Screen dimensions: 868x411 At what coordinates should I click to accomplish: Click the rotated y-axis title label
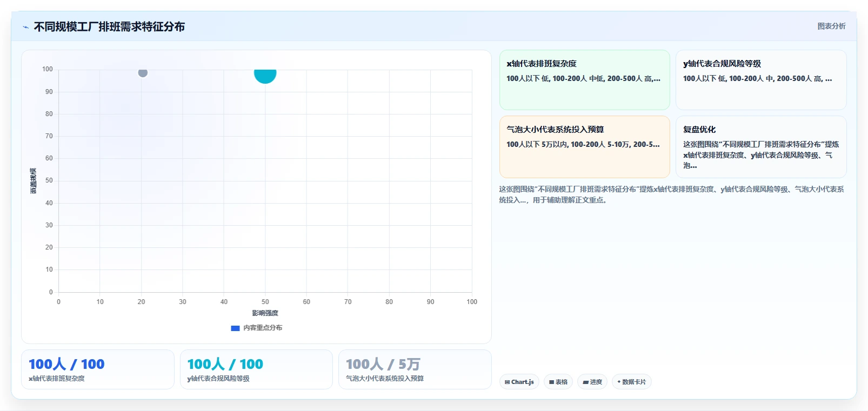coord(34,181)
